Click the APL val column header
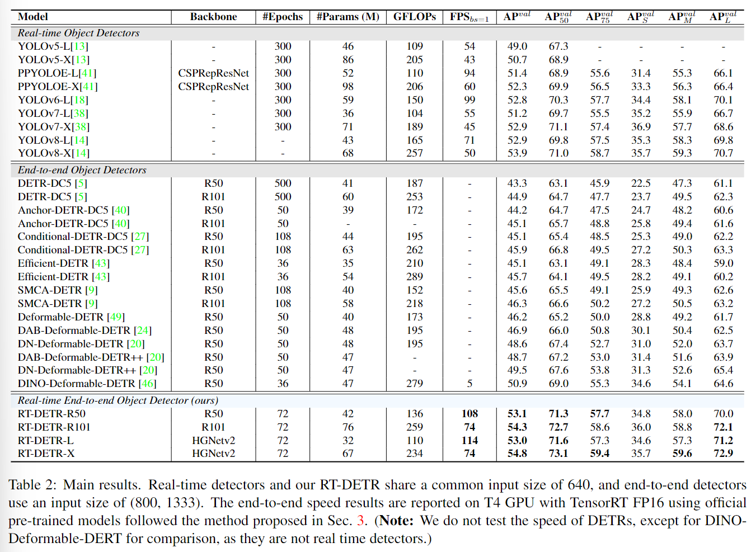Image resolution: width=756 pixels, height=552 pixels. 723,17
